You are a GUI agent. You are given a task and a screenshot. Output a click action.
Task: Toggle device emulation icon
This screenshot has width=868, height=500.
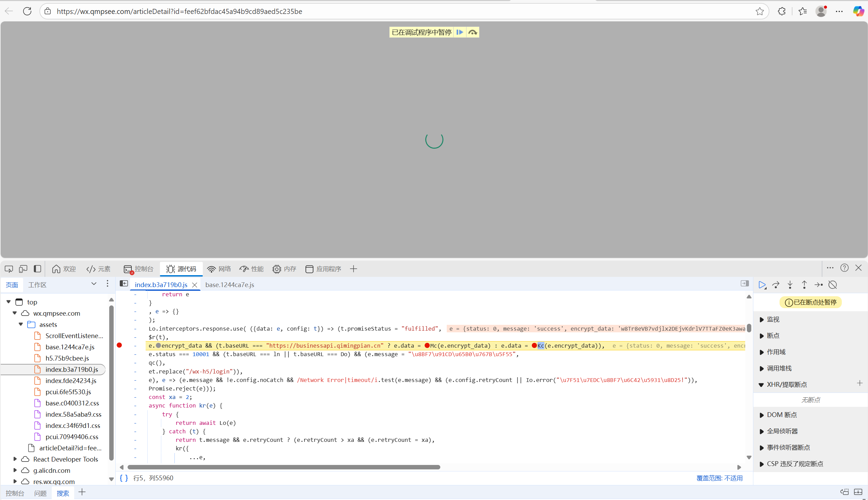click(x=23, y=269)
